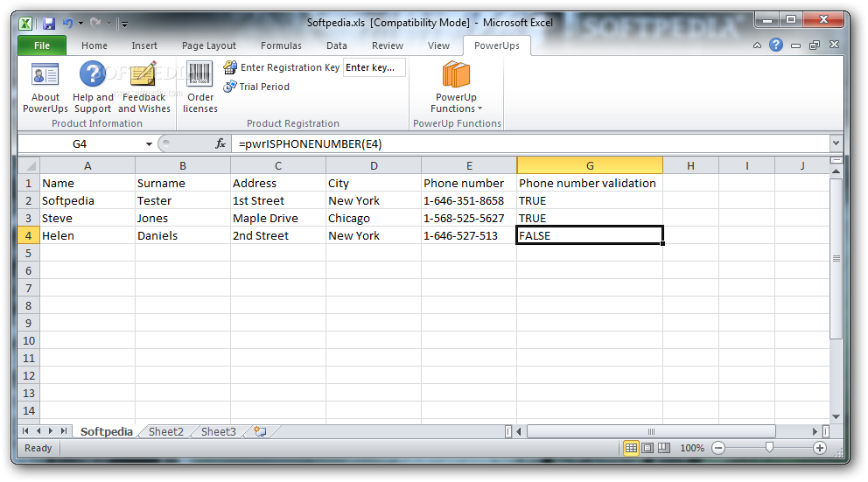Select the Phone number validation header cell
868x482 pixels.
point(590,183)
